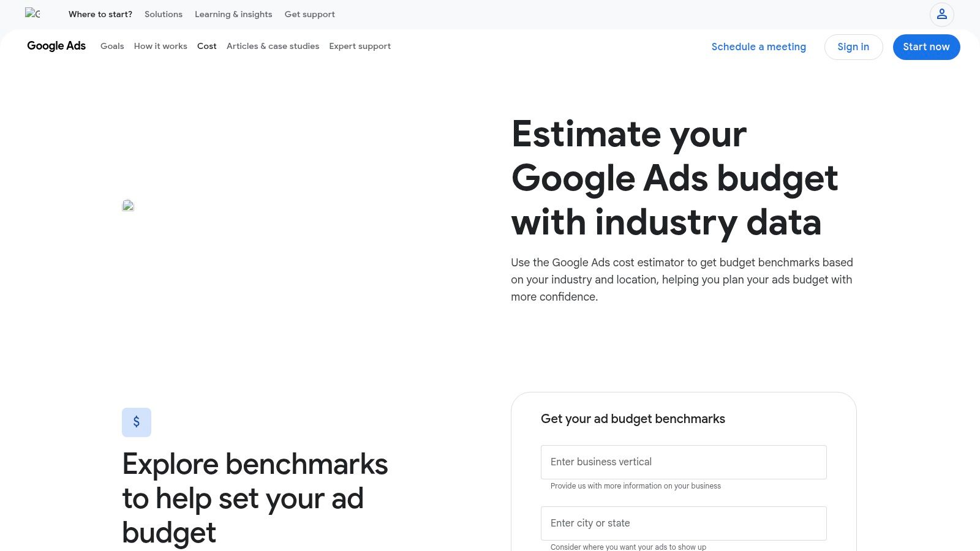
Task: Click the Google Ads logo
Action: [56, 46]
